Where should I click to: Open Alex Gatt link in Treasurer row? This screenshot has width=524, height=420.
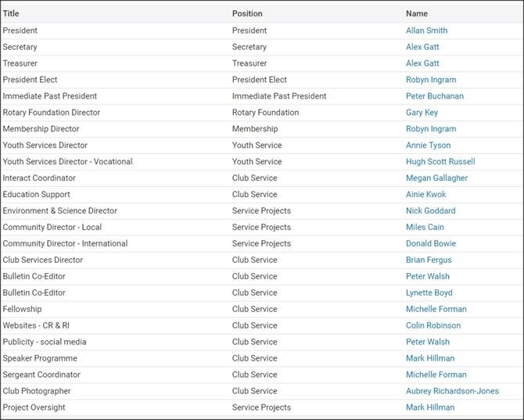tap(422, 63)
